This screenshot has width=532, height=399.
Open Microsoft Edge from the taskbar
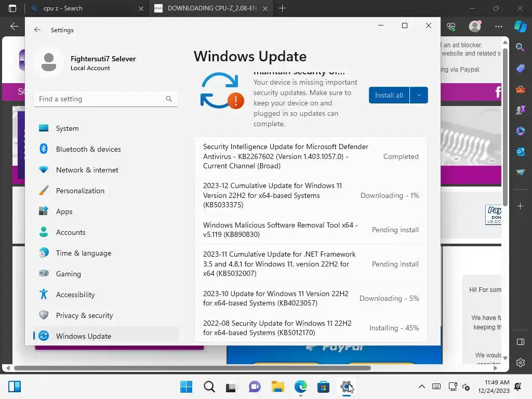point(301,387)
